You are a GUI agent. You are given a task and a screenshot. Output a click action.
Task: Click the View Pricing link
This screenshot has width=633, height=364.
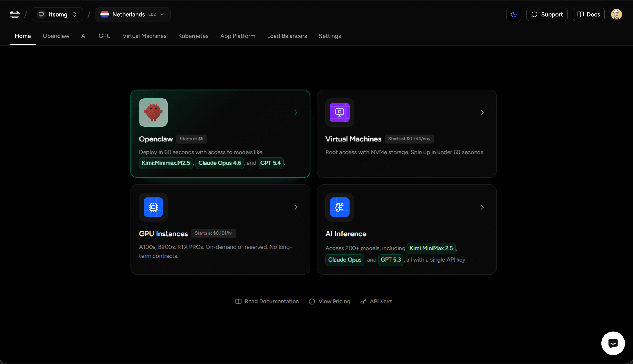tap(334, 301)
